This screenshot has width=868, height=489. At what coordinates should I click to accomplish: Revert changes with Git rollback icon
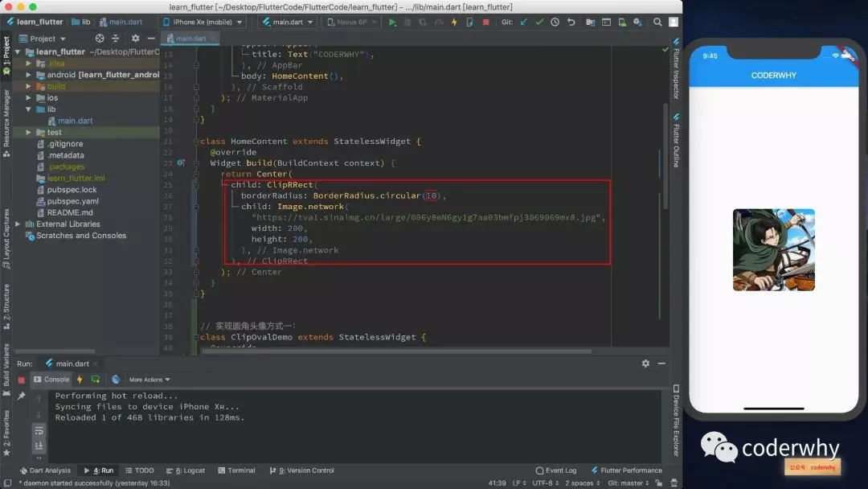click(x=571, y=23)
